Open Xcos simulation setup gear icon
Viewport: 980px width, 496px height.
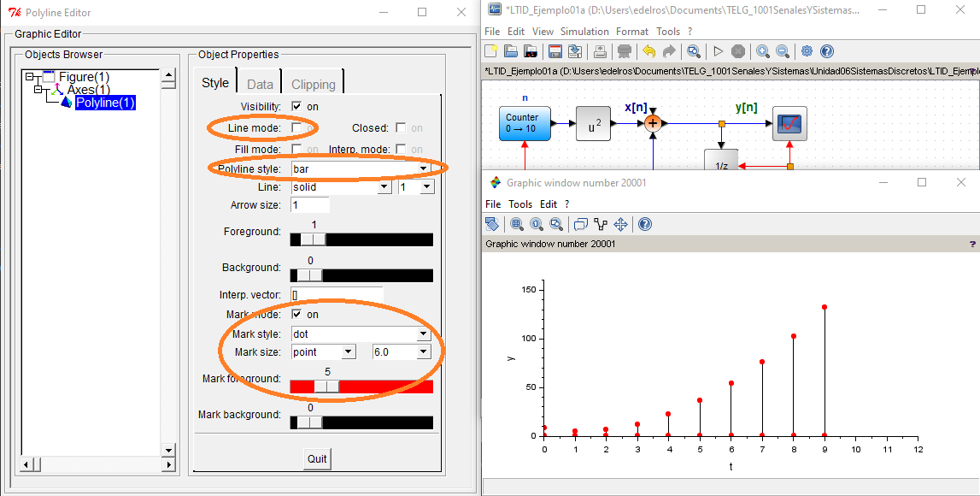(x=806, y=51)
